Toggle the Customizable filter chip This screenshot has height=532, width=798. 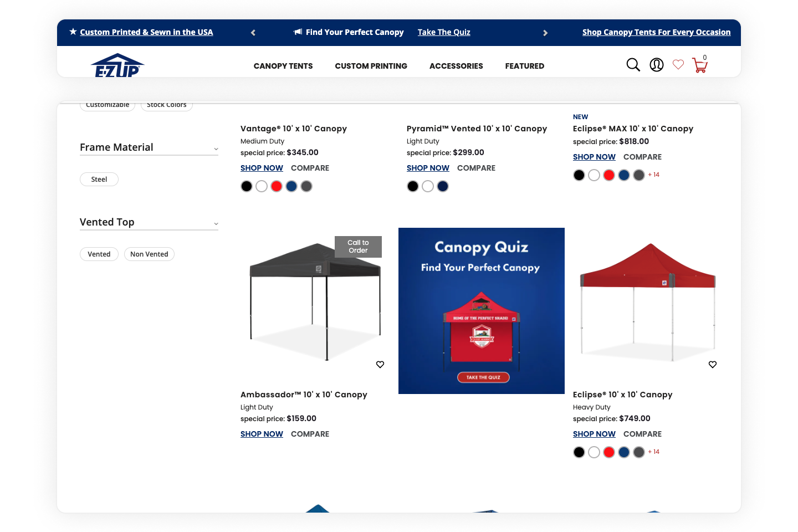[108, 105]
